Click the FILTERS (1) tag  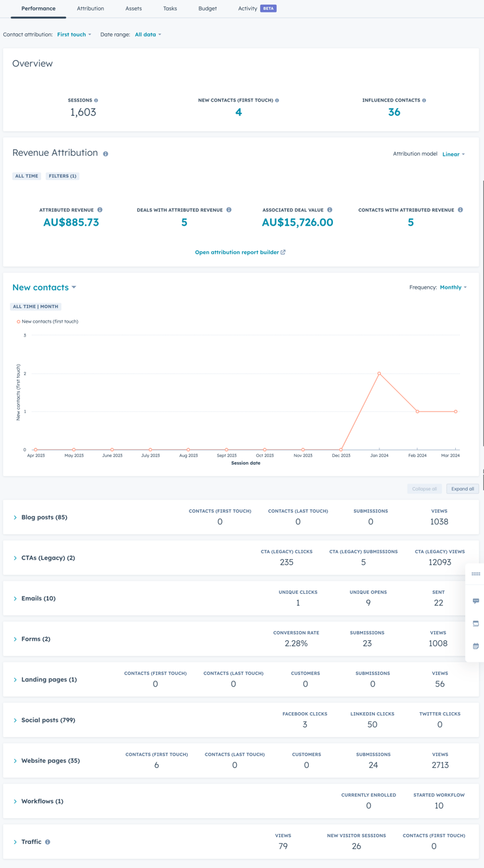click(63, 176)
